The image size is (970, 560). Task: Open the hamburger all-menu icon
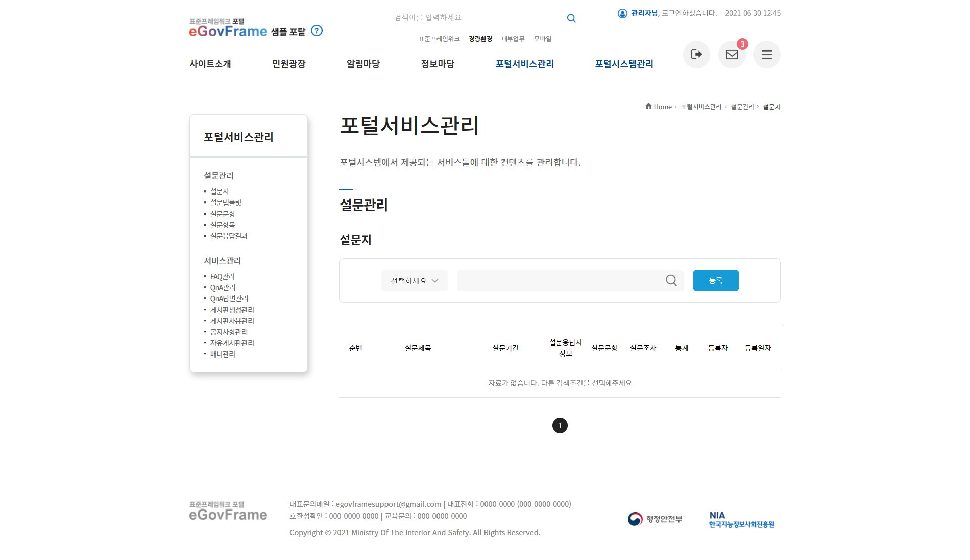click(766, 55)
